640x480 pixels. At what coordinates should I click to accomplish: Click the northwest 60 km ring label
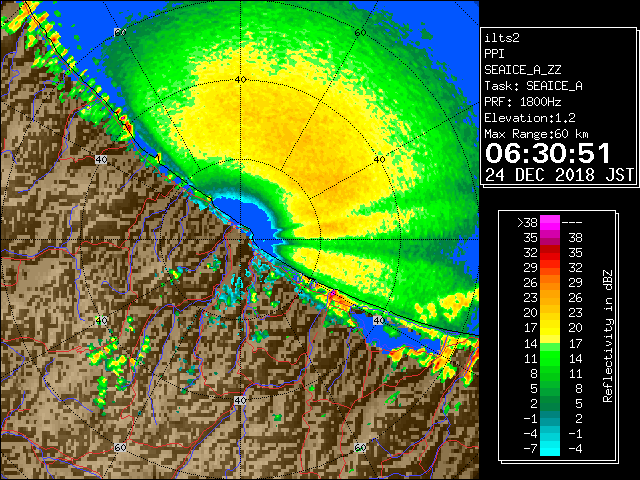tap(120, 32)
